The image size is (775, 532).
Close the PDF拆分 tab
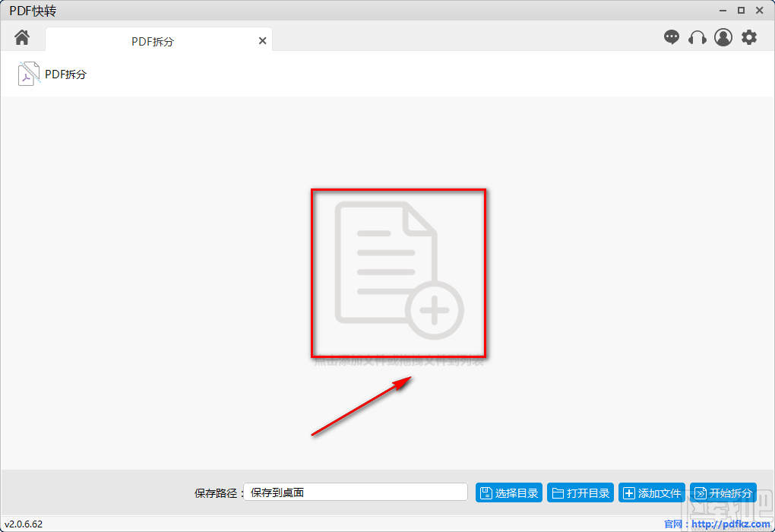pos(262,40)
